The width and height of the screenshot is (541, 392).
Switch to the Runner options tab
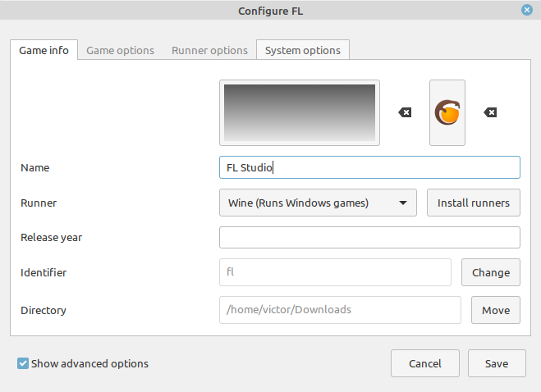[x=209, y=50]
